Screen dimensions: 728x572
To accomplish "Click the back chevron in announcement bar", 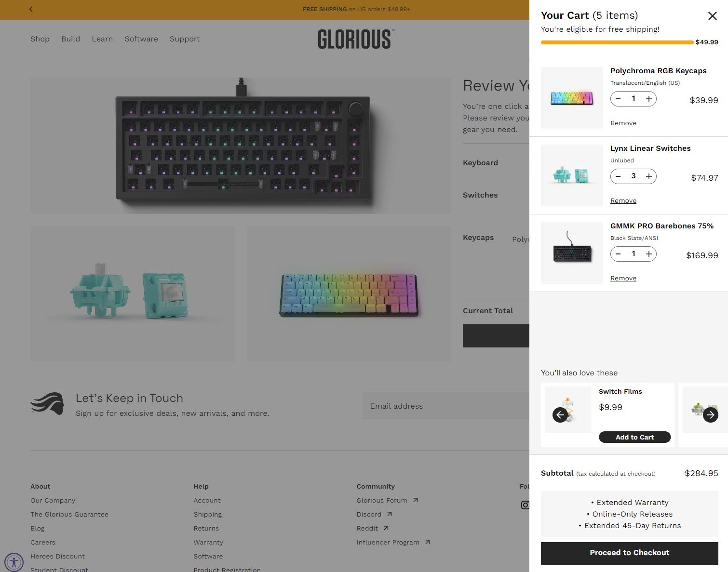I will (31, 9).
